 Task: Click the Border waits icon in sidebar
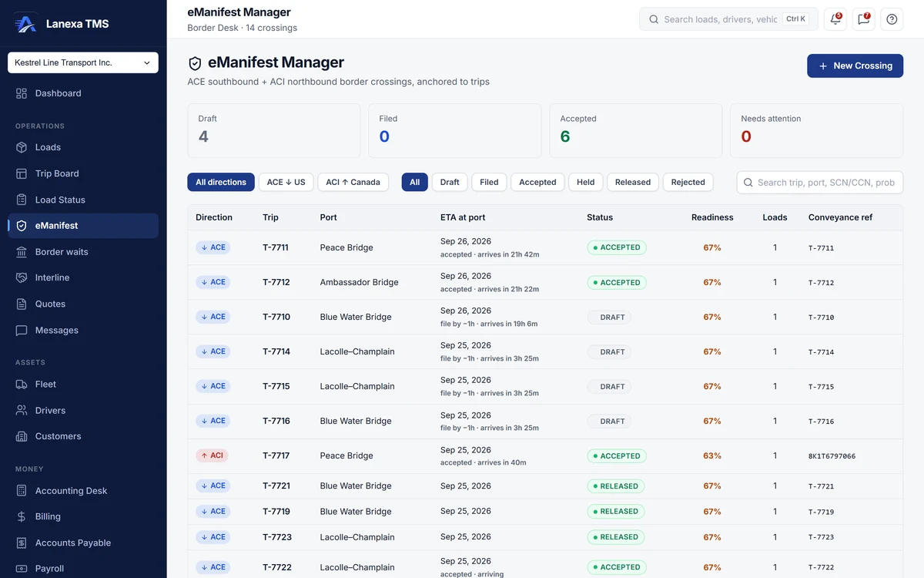coord(22,252)
